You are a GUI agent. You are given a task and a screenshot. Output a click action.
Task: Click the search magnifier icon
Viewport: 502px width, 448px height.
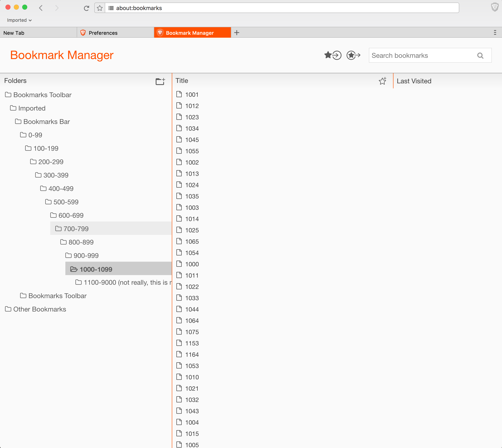coord(480,56)
